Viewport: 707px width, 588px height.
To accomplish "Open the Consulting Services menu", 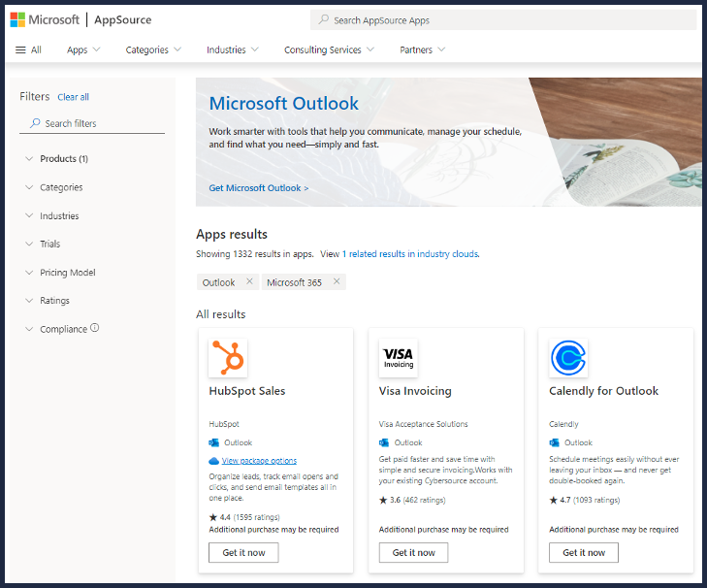I will click(x=329, y=49).
